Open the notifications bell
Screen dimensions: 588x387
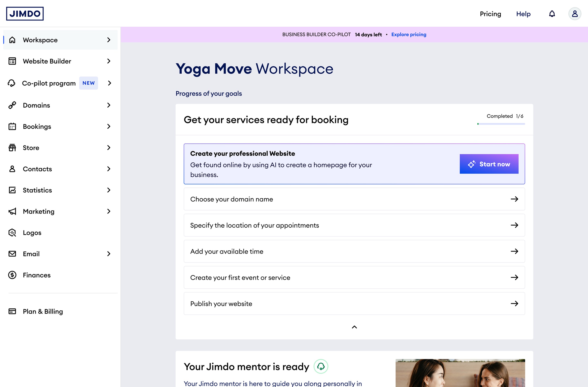(x=552, y=14)
